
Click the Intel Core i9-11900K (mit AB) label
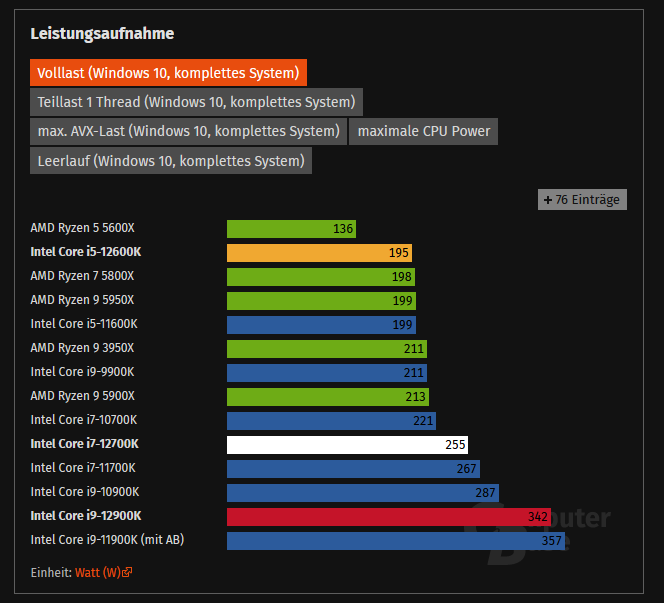pyautogui.click(x=108, y=540)
